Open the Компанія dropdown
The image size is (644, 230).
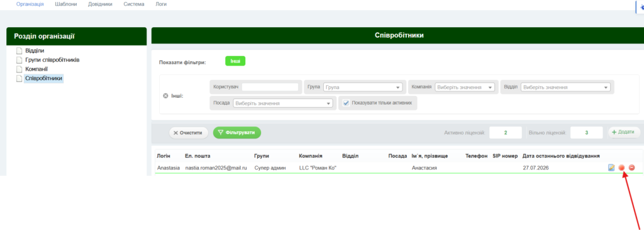pos(465,88)
